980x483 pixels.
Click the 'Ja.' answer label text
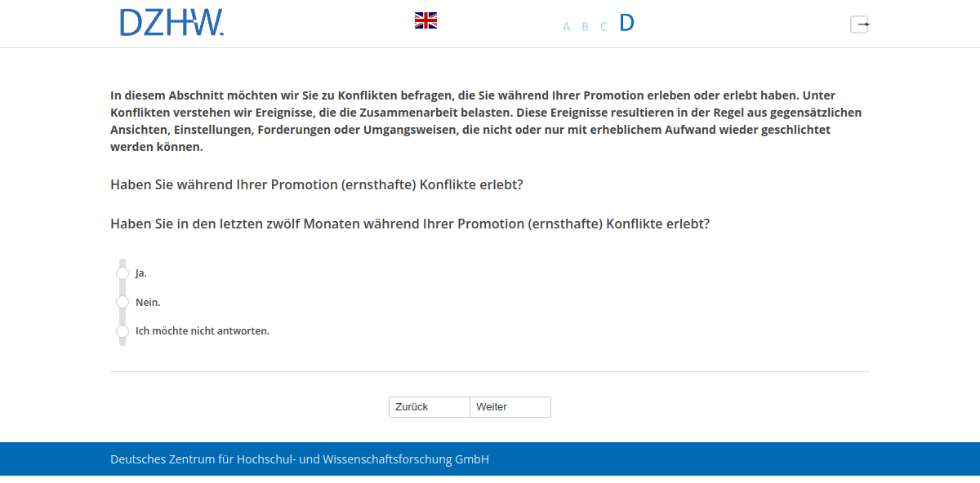[x=141, y=273]
